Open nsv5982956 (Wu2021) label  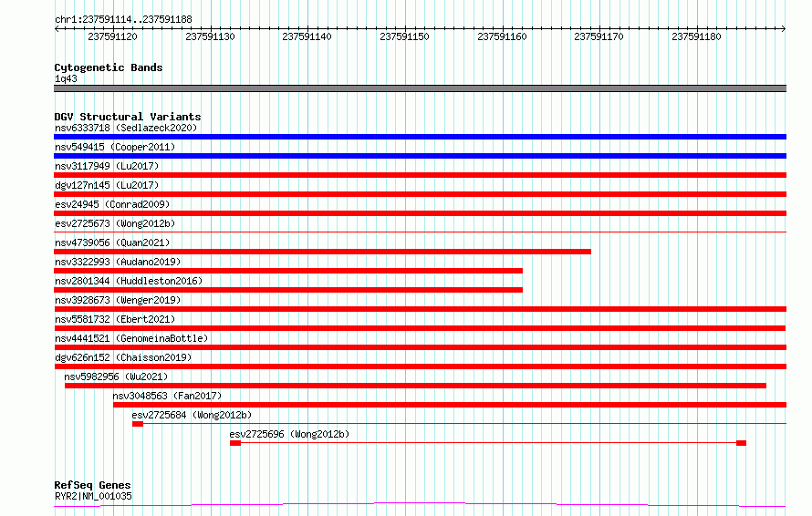coord(116,377)
